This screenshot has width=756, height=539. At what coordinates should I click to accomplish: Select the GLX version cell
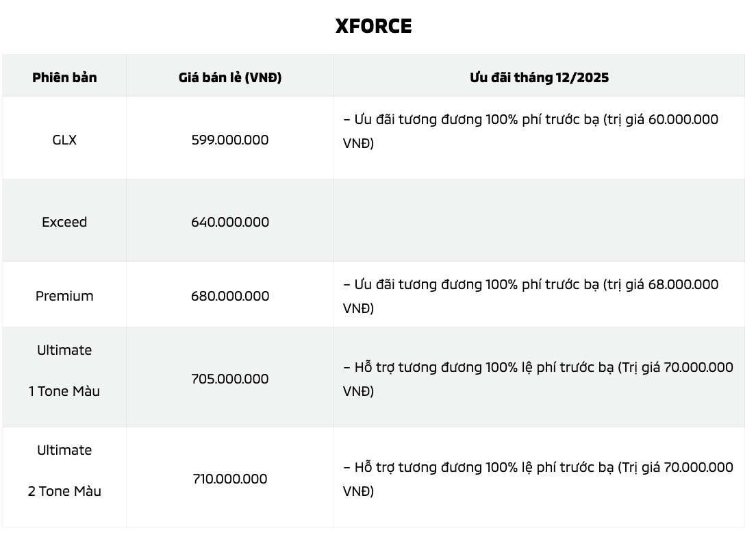pos(64,140)
